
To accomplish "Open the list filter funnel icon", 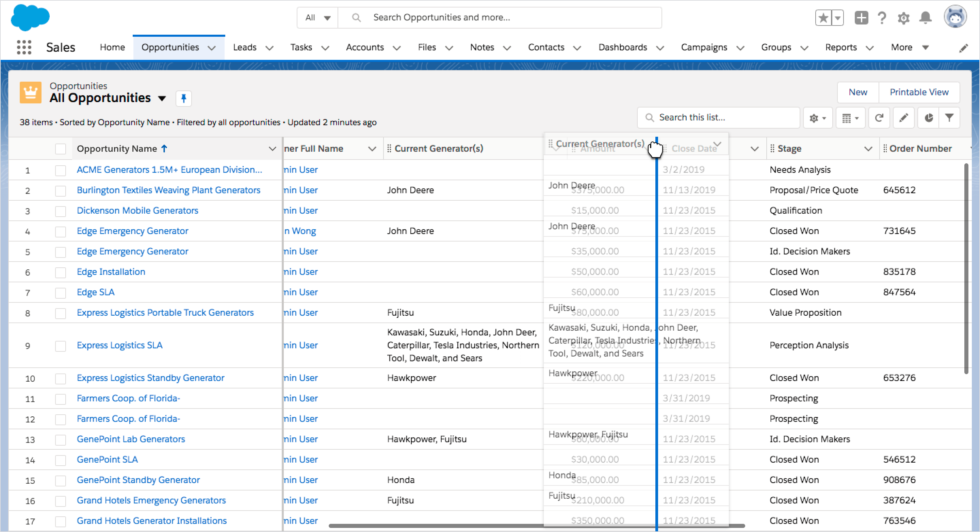I will 949,118.
